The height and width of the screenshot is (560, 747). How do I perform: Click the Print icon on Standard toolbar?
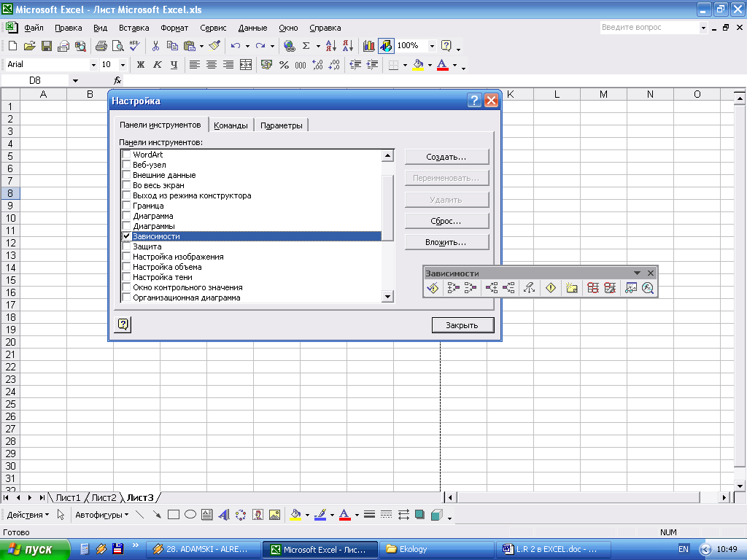pyautogui.click(x=101, y=46)
